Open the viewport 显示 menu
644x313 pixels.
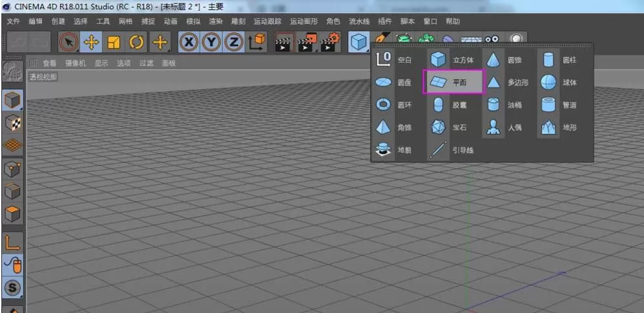click(x=101, y=63)
